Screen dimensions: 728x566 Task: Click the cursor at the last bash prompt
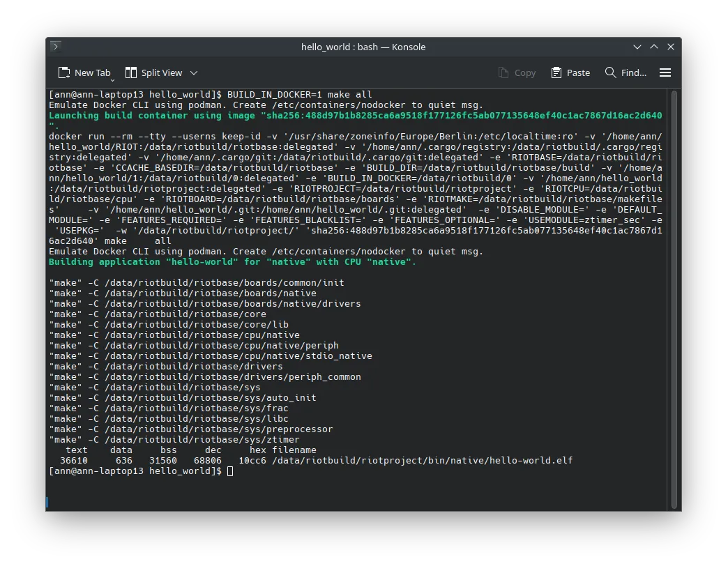click(x=230, y=471)
